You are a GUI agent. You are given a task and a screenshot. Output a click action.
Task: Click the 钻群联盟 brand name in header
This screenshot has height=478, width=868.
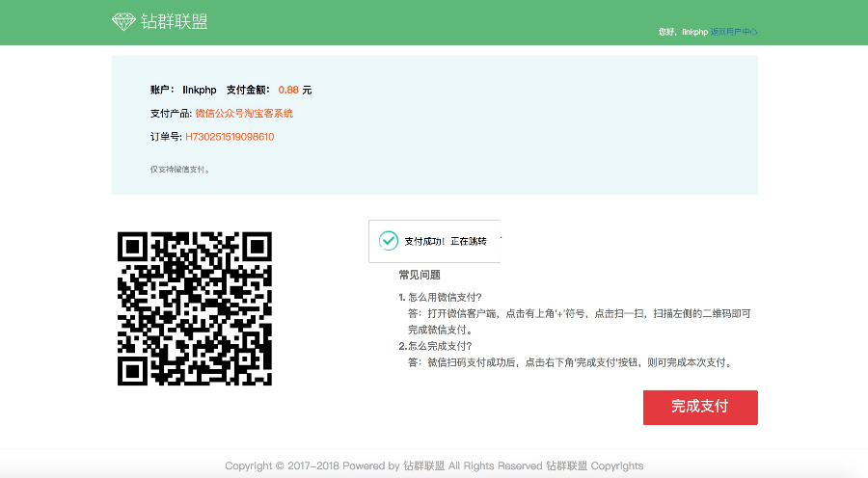point(174,21)
